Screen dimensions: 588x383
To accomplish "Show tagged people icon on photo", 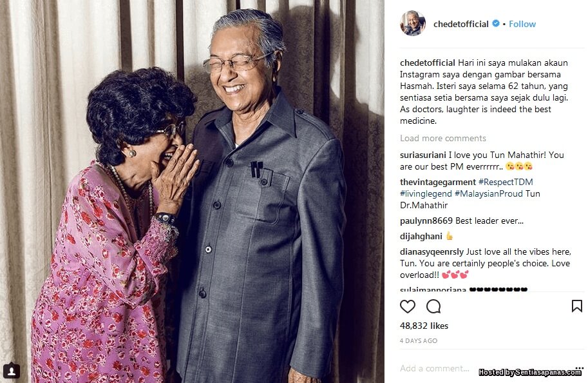I will tap(12, 371).
